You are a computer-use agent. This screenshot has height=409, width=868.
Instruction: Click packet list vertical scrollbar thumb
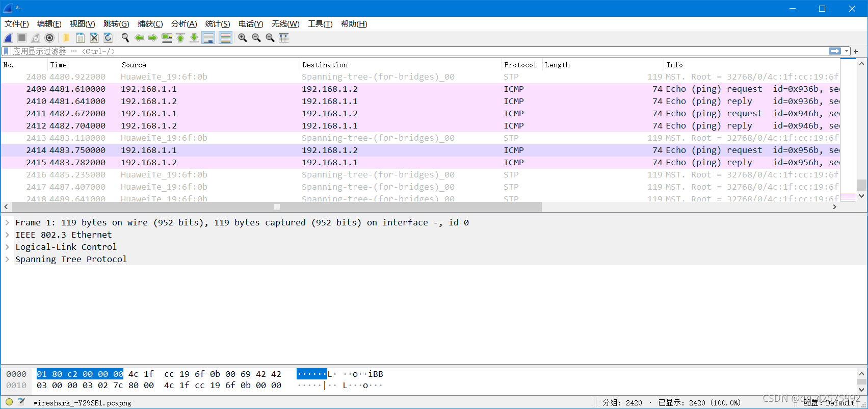coord(861,185)
